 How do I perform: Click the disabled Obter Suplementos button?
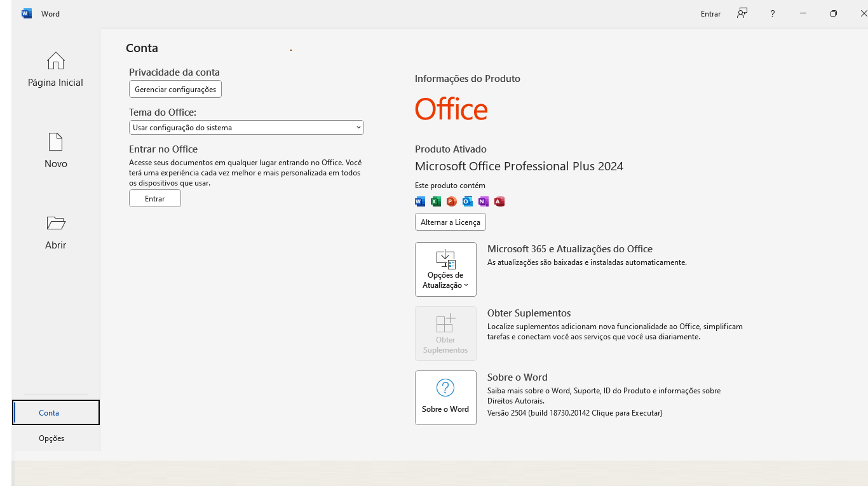(x=445, y=334)
